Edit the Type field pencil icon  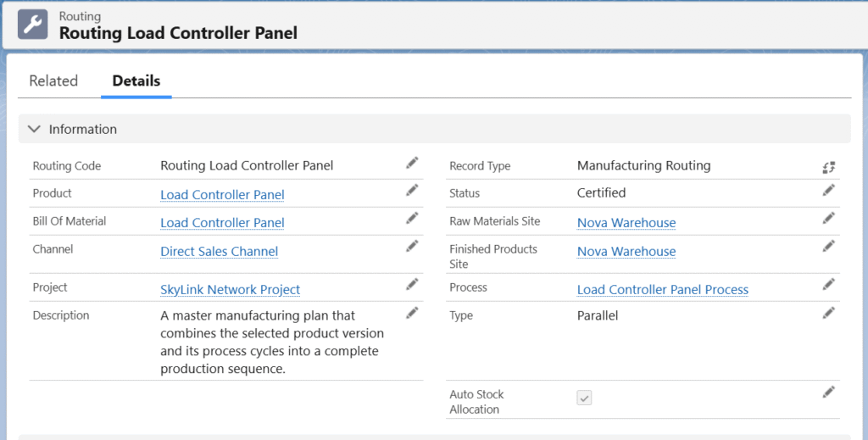pos(829,314)
